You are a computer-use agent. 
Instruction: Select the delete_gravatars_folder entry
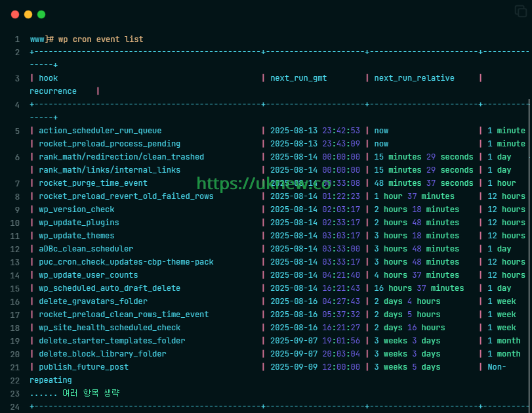(92, 301)
